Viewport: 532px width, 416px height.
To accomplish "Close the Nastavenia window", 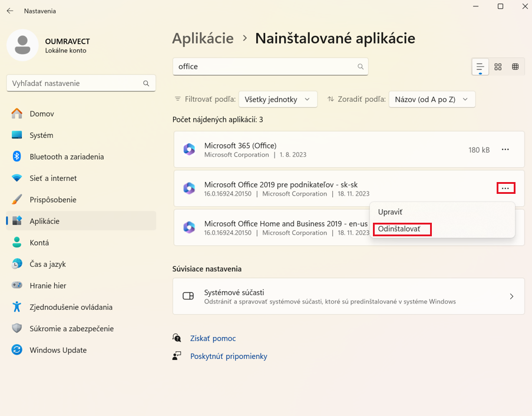I will point(524,6).
